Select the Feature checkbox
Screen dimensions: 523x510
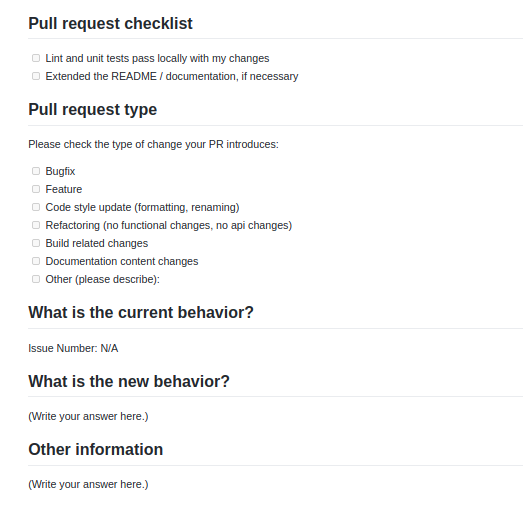(x=36, y=189)
